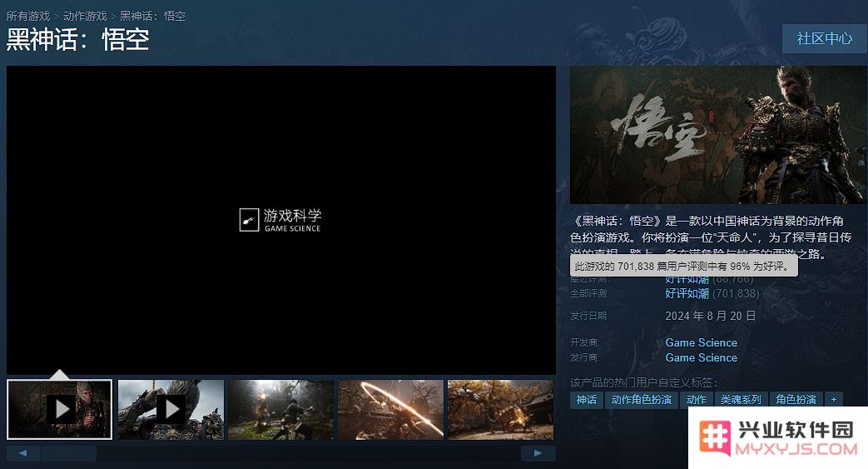Click the left arrow of thumbnail strip

point(23,453)
